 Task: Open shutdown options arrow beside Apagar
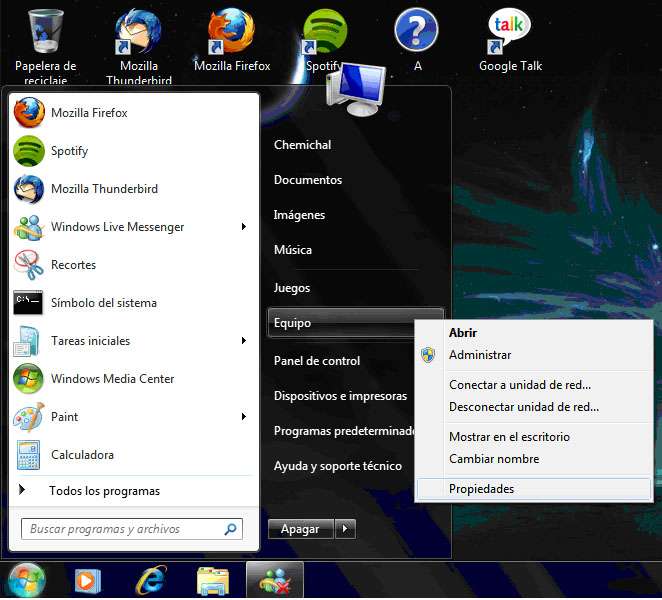point(345,529)
